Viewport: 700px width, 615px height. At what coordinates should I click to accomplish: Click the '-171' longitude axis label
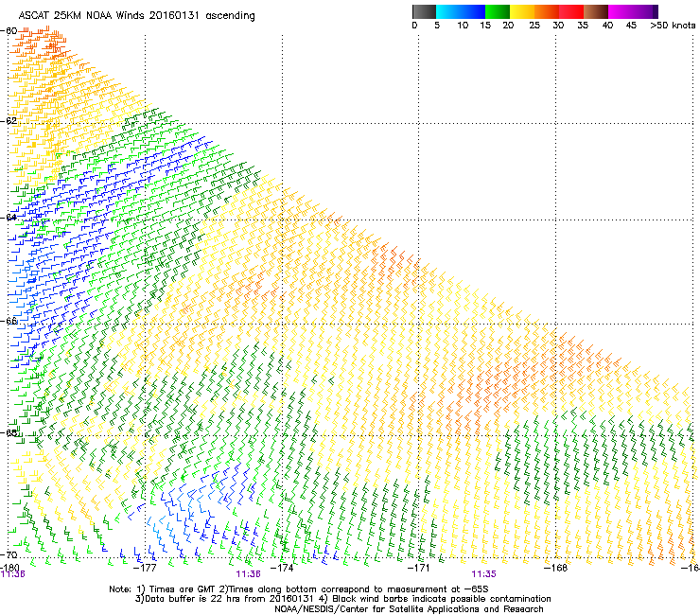[x=419, y=568]
